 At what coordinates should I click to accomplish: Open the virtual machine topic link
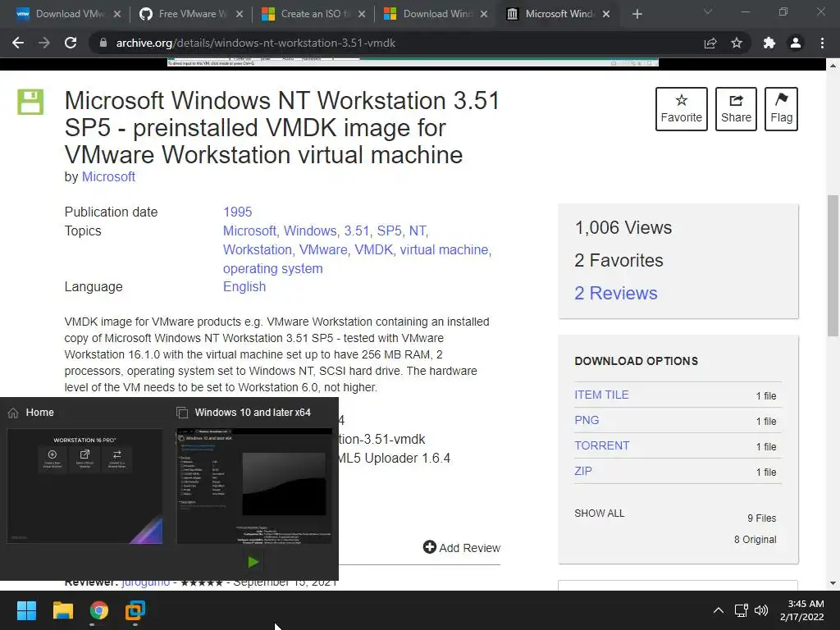(444, 249)
